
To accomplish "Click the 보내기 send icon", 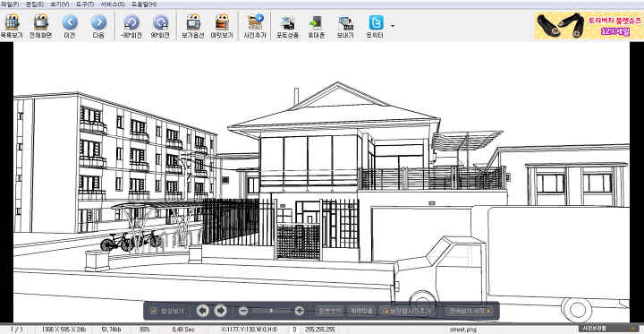I will click(x=345, y=26).
